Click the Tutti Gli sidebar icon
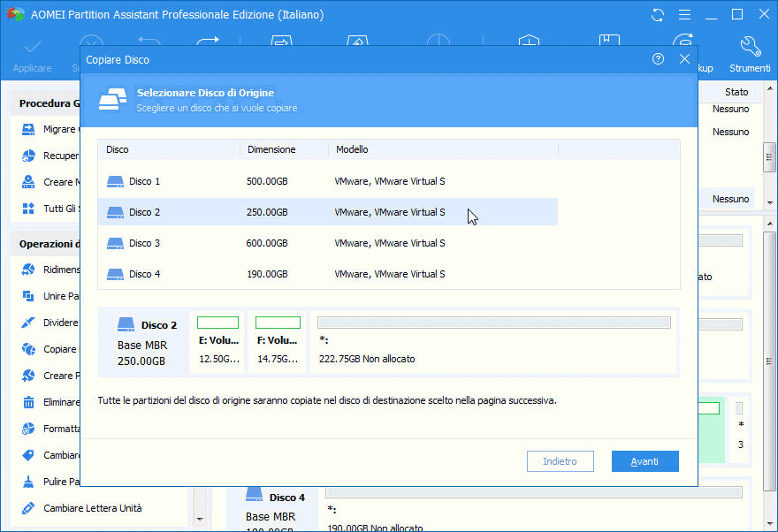Screen dimensions: 778x532 click(28, 209)
